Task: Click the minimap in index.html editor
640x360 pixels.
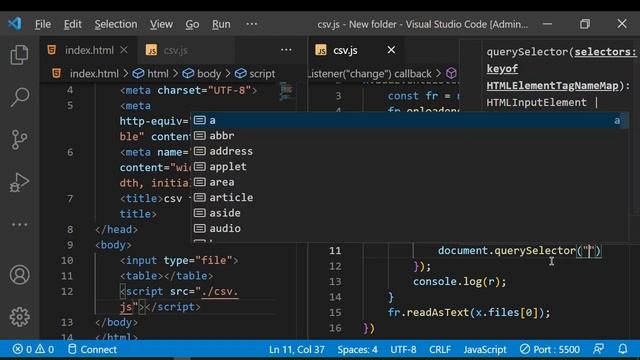Action: point(286,91)
